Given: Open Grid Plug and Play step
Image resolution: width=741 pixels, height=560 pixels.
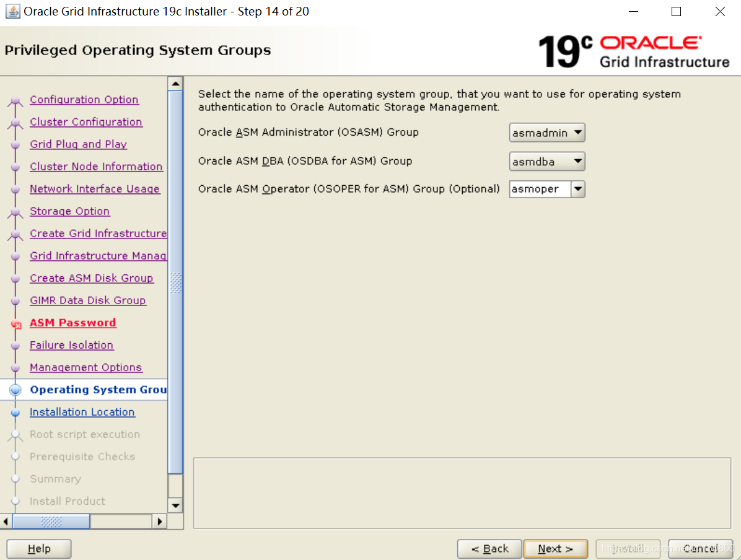Looking at the screenshot, I should click(79, 144).
